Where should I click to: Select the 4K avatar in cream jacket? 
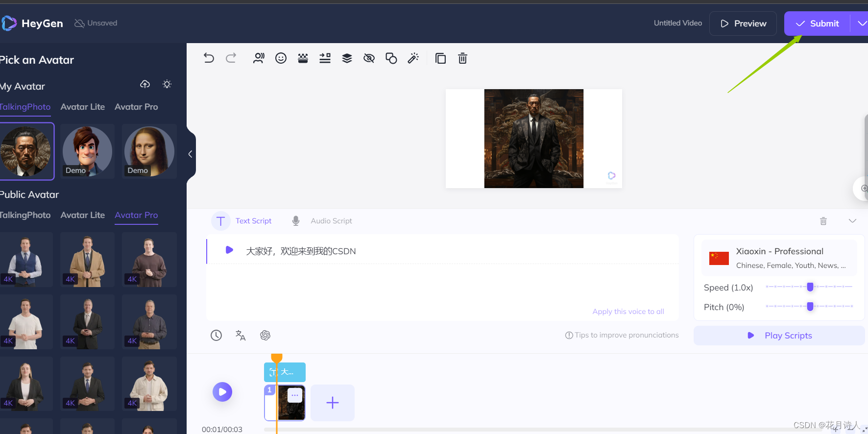point(149,384)
